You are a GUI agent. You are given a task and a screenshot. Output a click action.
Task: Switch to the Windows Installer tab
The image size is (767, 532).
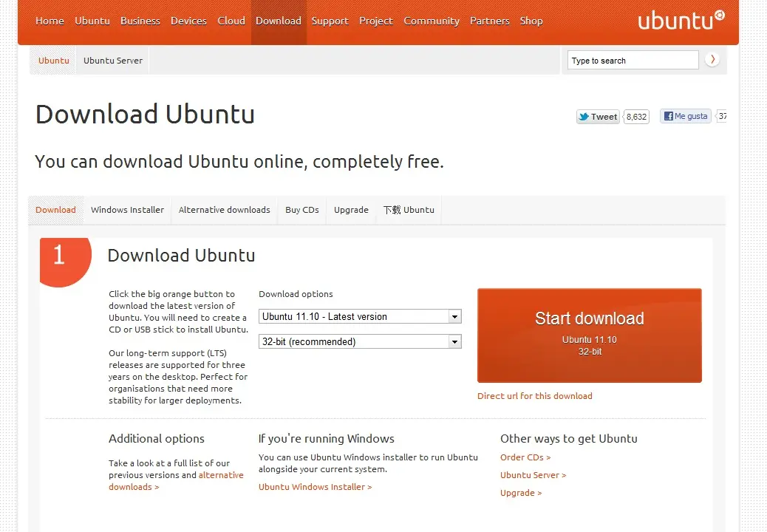click(127, 210)
